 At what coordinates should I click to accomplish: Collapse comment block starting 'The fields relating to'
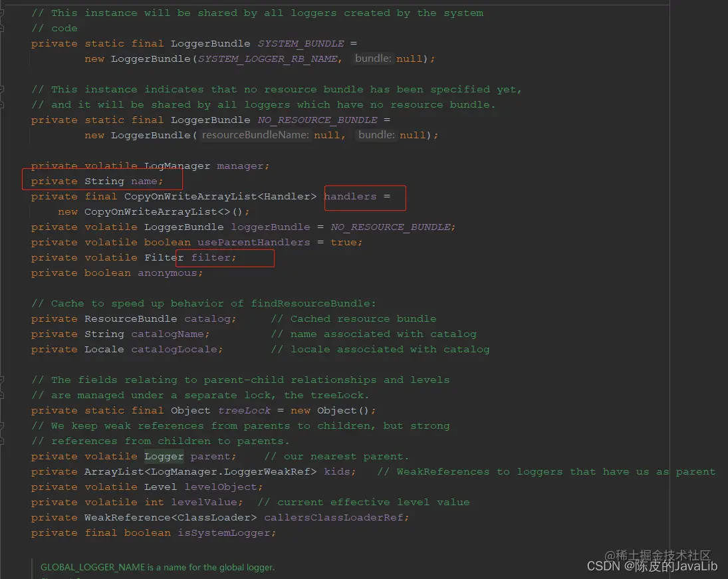point(2,380)
